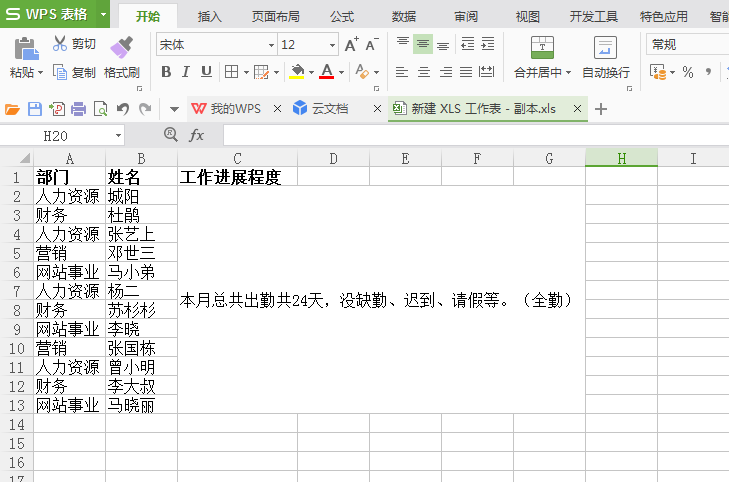The width and height of the screenshot is (729, 482).
Task: Open the borders dropdown arrow
Action: [246, 73]
